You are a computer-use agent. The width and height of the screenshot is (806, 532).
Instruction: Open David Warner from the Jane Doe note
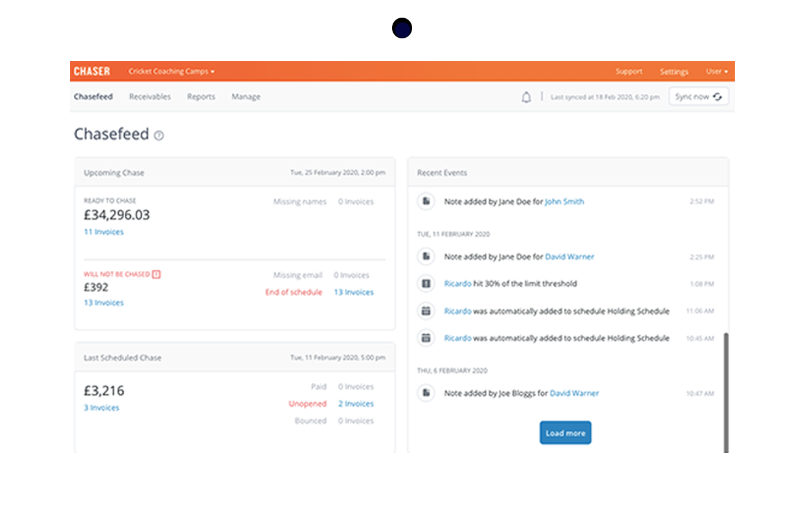[x=569, y=257]
